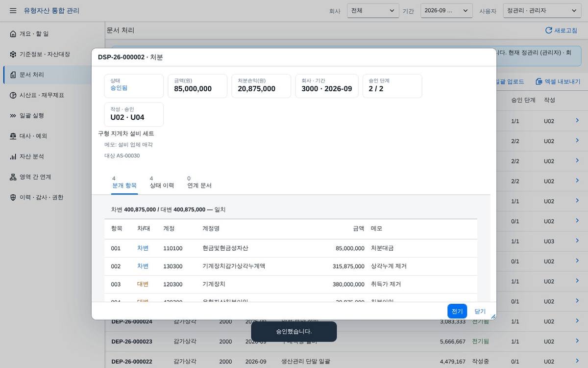The height and width of the screenshot is (368, 588).
Task: Click the chevron in the U03 row
Action: (577, 241)
